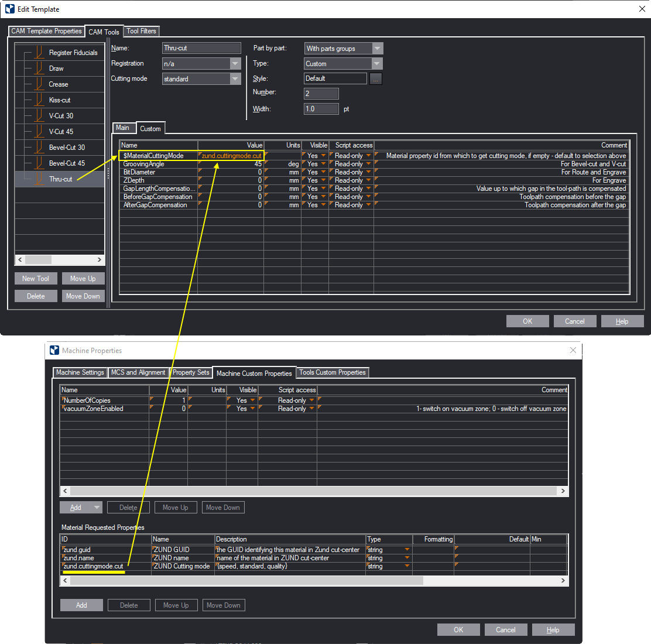Viewport: 651px width, 644px height.
Task: Select the Draw tool icon
Action: point(39,68)
